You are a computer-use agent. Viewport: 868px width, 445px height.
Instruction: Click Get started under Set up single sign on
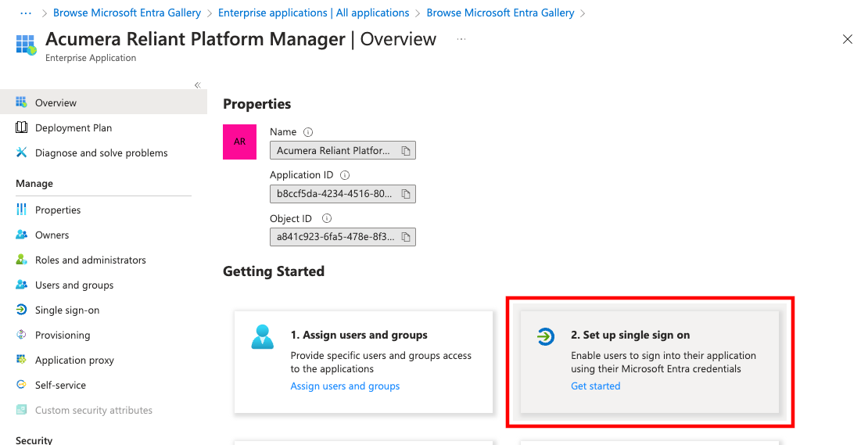[x=596, y=386]
